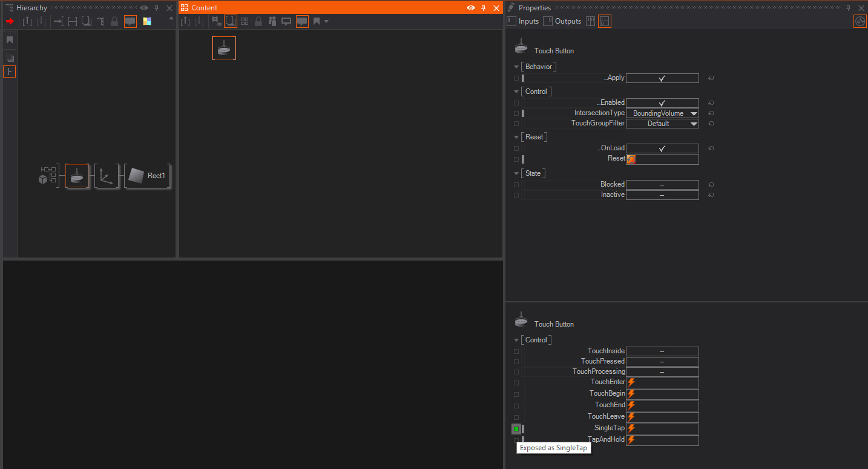Trigger the orange Reset icon

(x=631, y=159)
